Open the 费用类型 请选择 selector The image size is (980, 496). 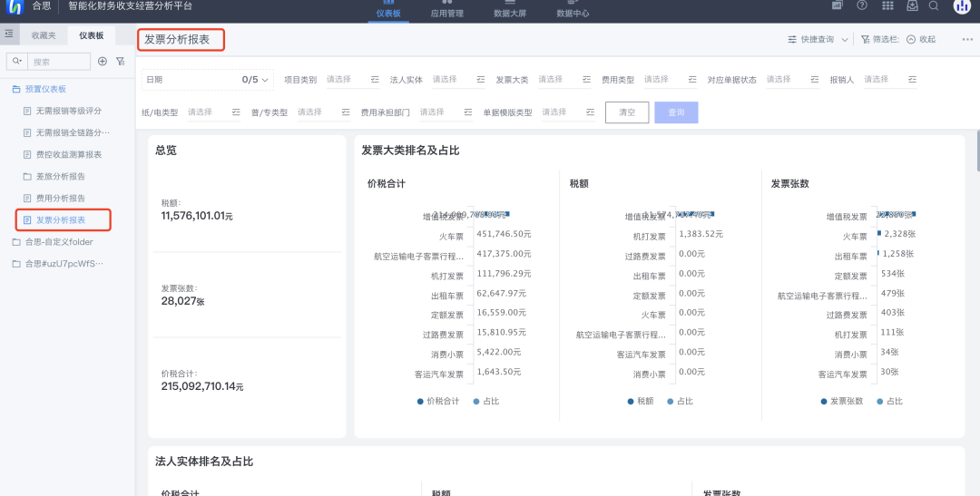pos(671,79)
